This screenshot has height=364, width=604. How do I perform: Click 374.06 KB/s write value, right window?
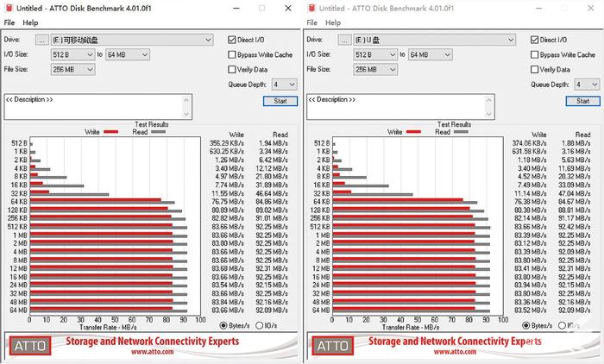click(529, 143)
